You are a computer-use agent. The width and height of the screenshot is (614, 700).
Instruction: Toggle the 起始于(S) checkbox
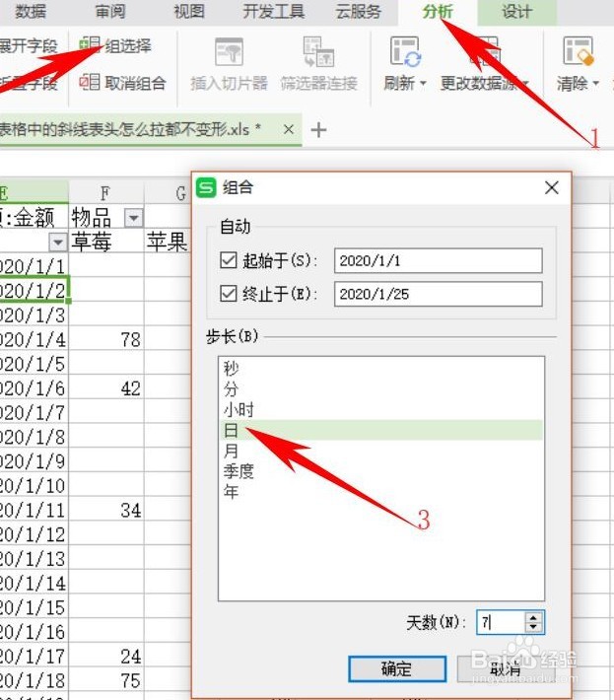point(229,260)
